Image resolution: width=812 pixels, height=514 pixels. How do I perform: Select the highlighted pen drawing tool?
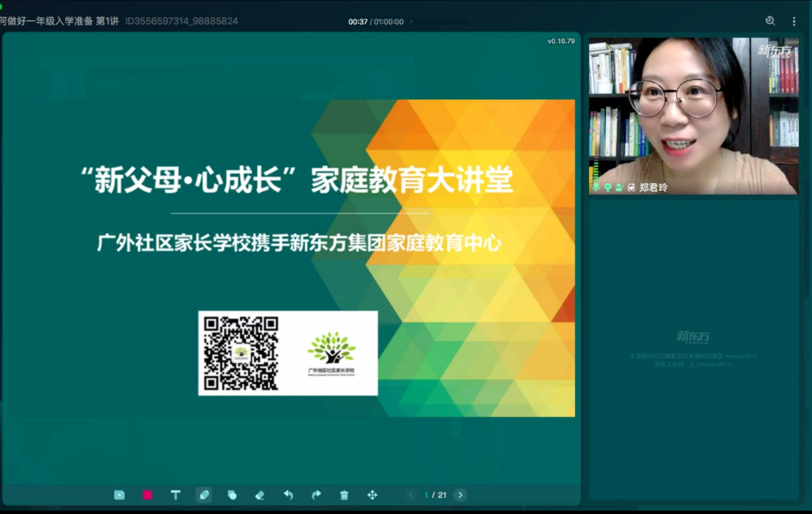coord(204,495)
